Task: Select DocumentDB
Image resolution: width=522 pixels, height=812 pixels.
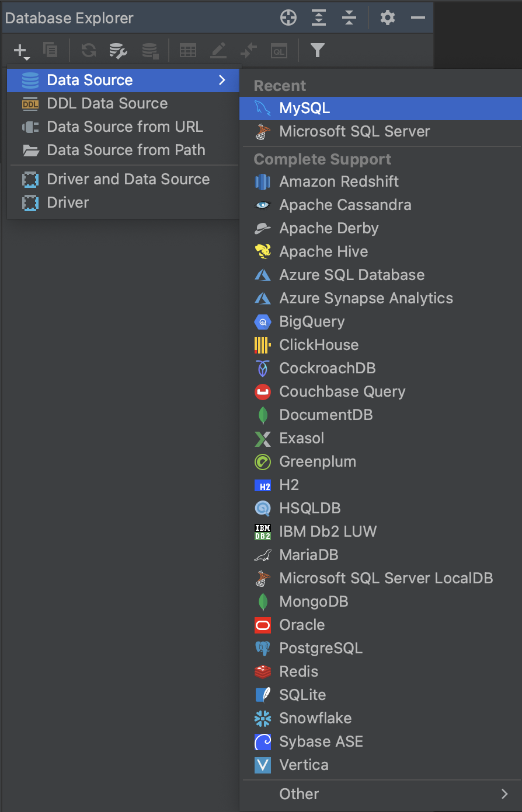Action: pos(381,415)
